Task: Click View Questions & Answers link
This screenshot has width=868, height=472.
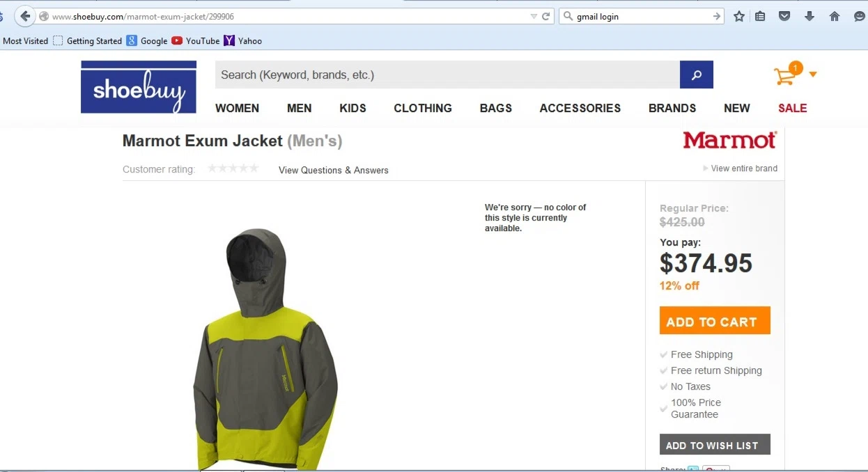Action: click(x=334, y=170)
